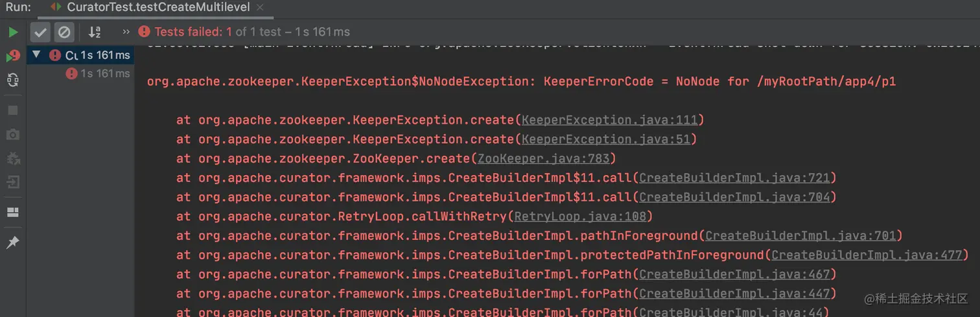Click the Stop process square icon
This screenshot has height=317, width=980.
coord(13,110)
